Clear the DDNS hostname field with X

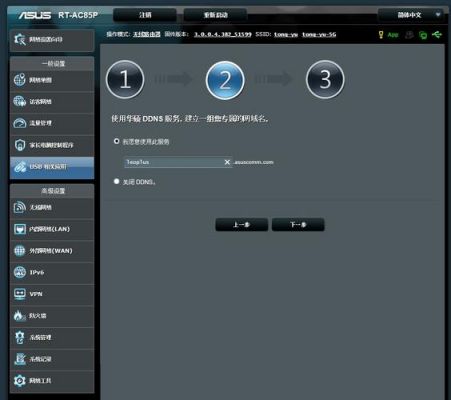pos(227,162)
